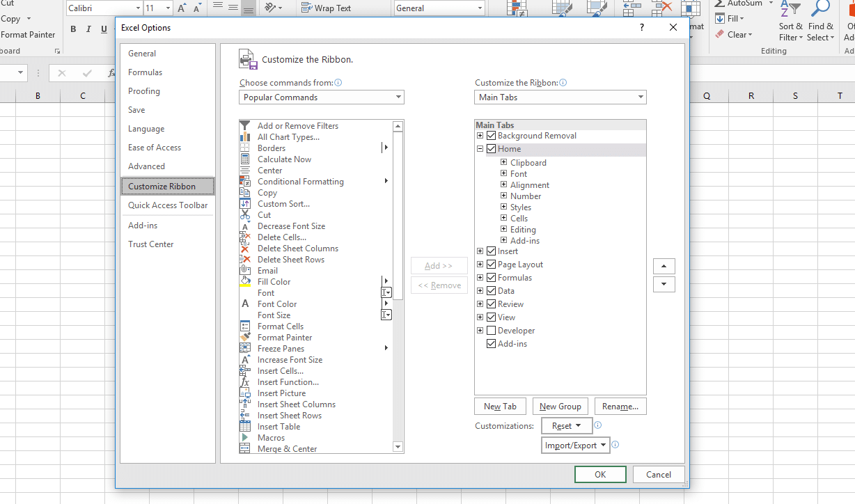Click the Insert Picture command icon
855x504 pixels.
(x=244, y=393)
